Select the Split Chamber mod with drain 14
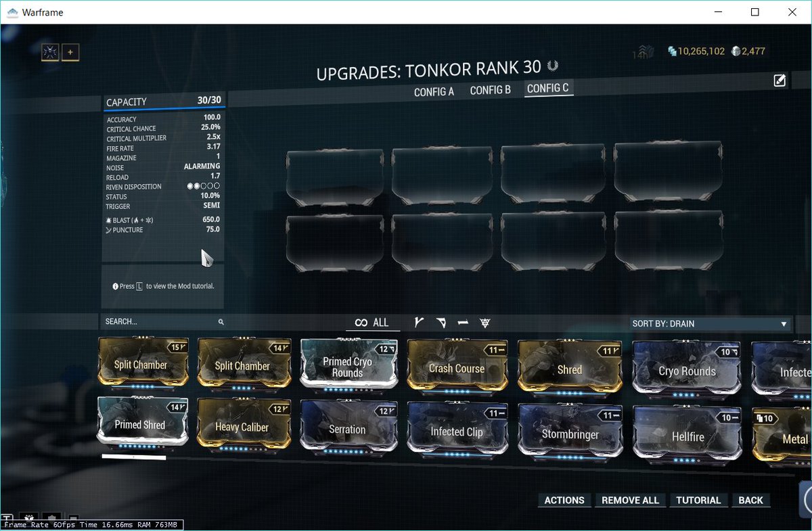The width and height of the screenshot is (812, 531). (x=244, y=365)
